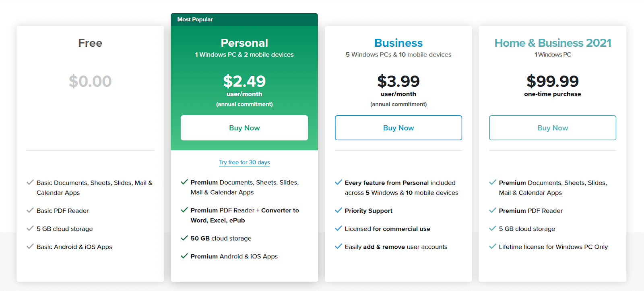Click checkmark icon beside Priority Support
Screen dimensions: 644x291
(x=339, y=210)
